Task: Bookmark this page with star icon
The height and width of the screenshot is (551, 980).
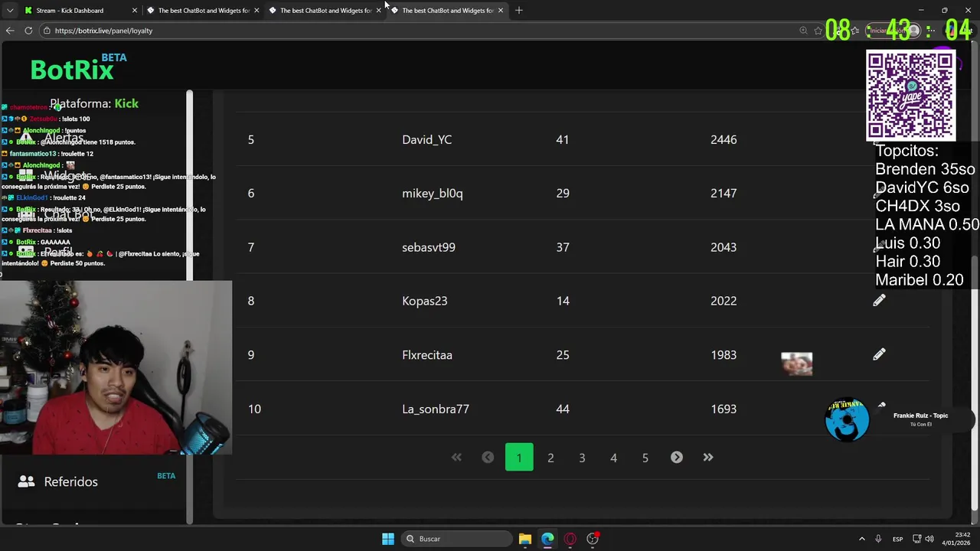Action: 818,31
